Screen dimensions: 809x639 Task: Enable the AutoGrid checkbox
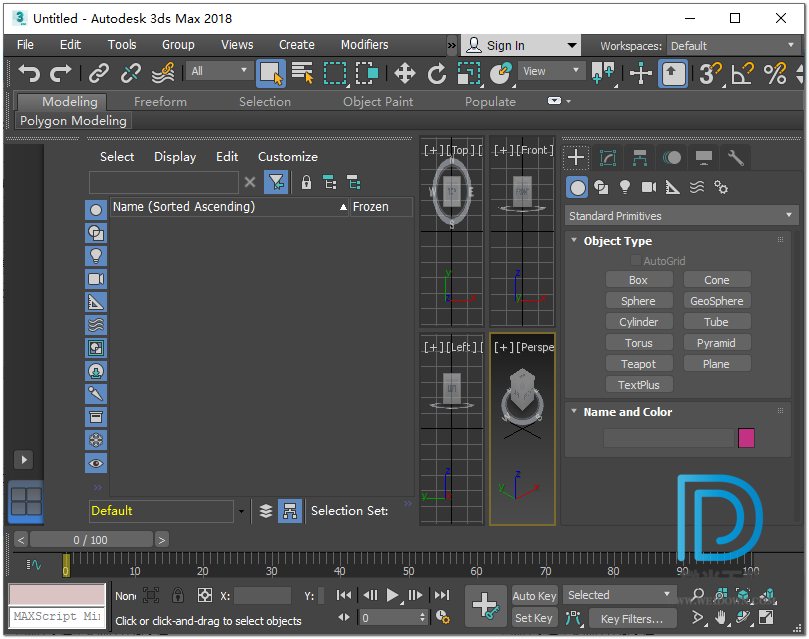pos(636,260)
